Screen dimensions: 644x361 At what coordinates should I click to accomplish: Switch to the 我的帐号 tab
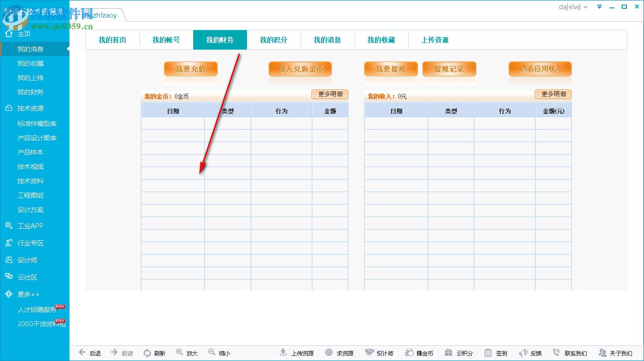click(x=166, y=40)
